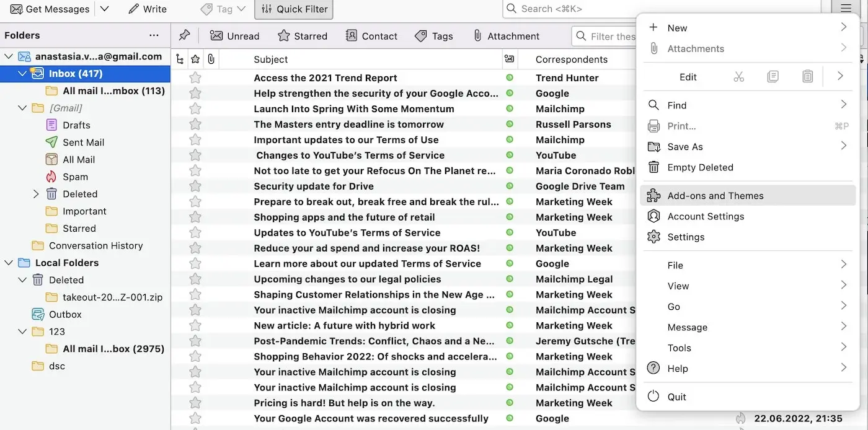The image size is (868, 430).
Task: Toggle the Starred message filter
Action: coord(303,36)
